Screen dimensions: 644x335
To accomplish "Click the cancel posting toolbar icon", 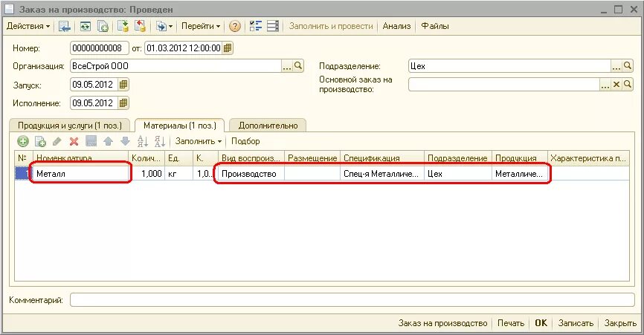I will click(x=140, y=26).
